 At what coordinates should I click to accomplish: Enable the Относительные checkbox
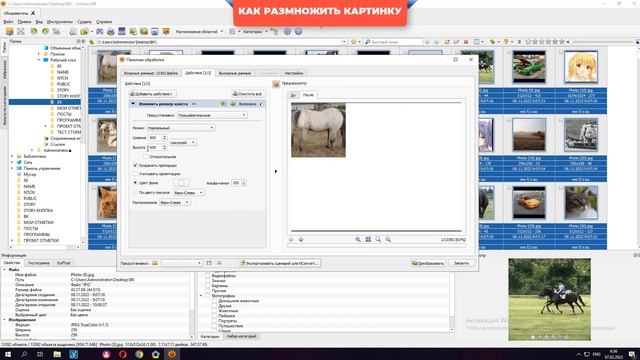146,157
